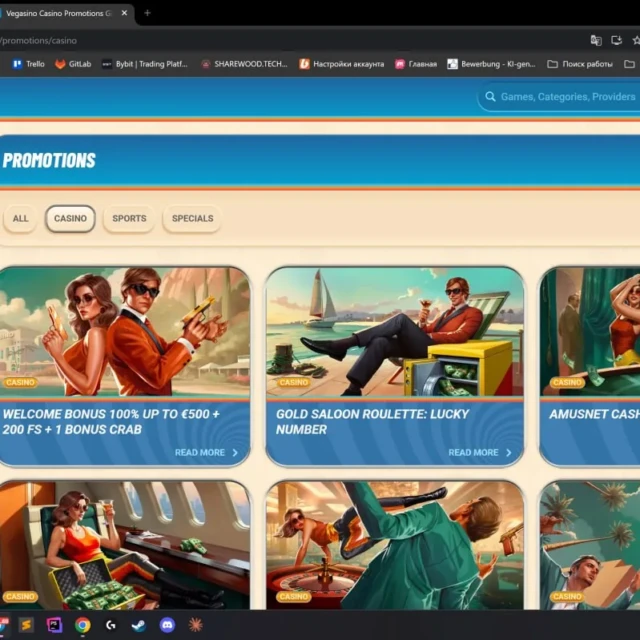This screenshot has width=640, height=640.
Task: Open the palm trees promotion image
Action: pyautogui.click(x=590, y=545)
